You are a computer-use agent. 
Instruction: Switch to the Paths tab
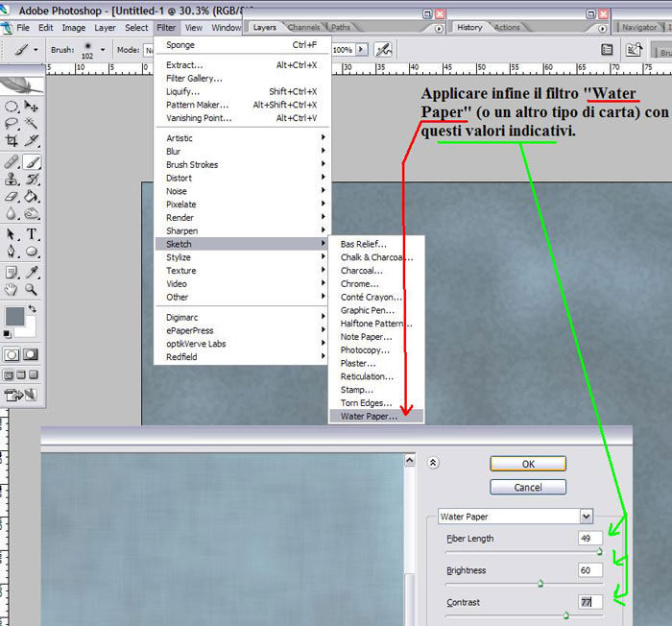[341, 28]
